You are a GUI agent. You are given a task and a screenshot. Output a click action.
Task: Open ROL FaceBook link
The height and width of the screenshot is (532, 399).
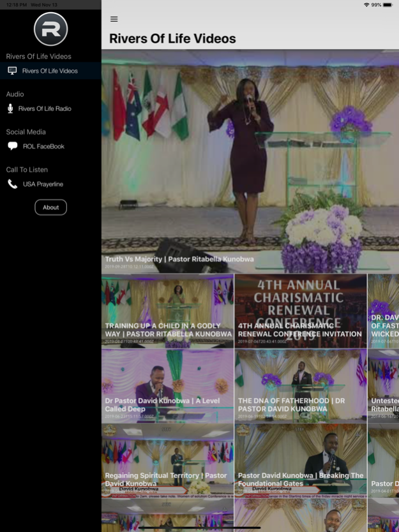coord(50,146)
